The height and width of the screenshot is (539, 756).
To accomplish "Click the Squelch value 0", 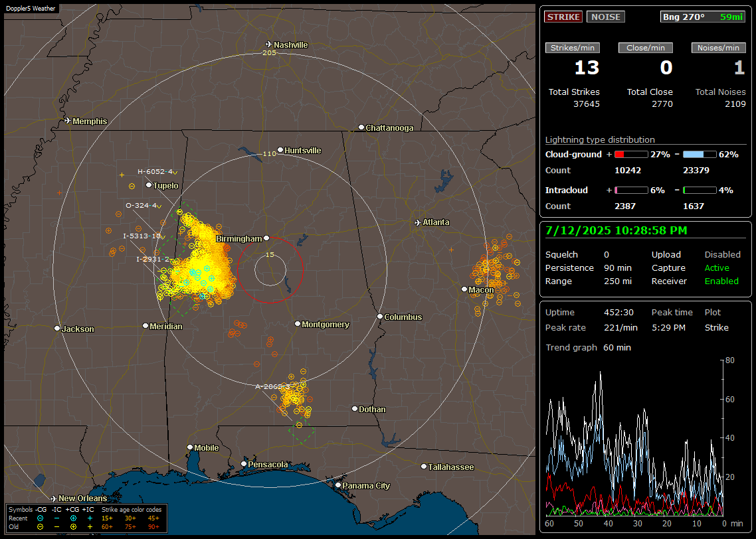I will [x=607, y=254].
